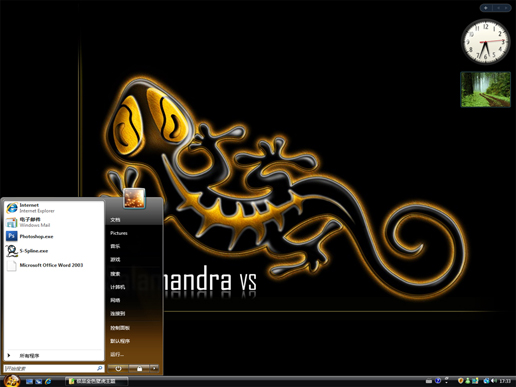Click the power sleep button
This screenshot has width=516, height=387.
118,368
